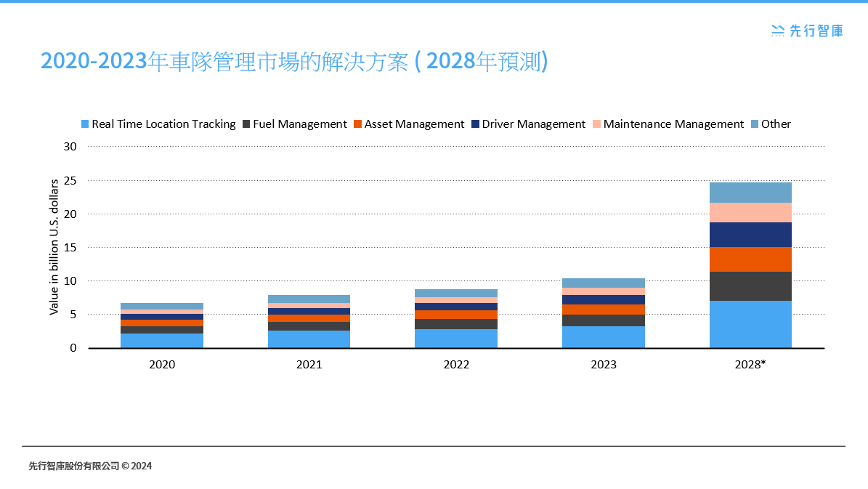Screen dimensions: 868x489
Task: Click the Real Time Location Tracking legend swatch
Action: pos(85,124)
